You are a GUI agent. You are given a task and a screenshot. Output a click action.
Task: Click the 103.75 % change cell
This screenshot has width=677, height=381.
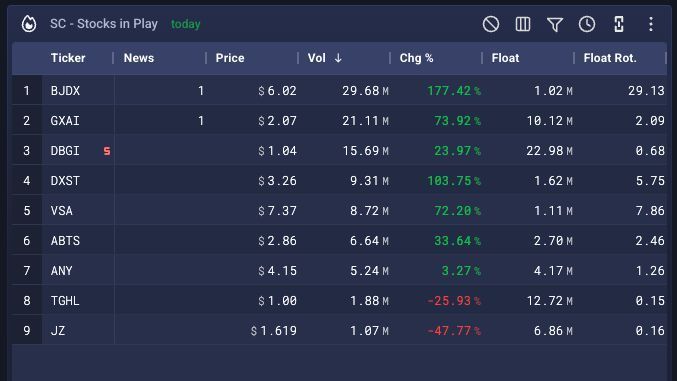pyautogui.click(x=454, y=181)
